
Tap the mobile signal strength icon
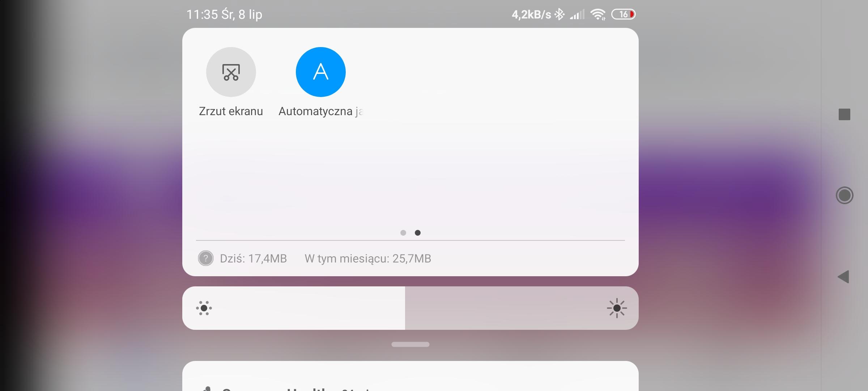(x=577, y=14)
